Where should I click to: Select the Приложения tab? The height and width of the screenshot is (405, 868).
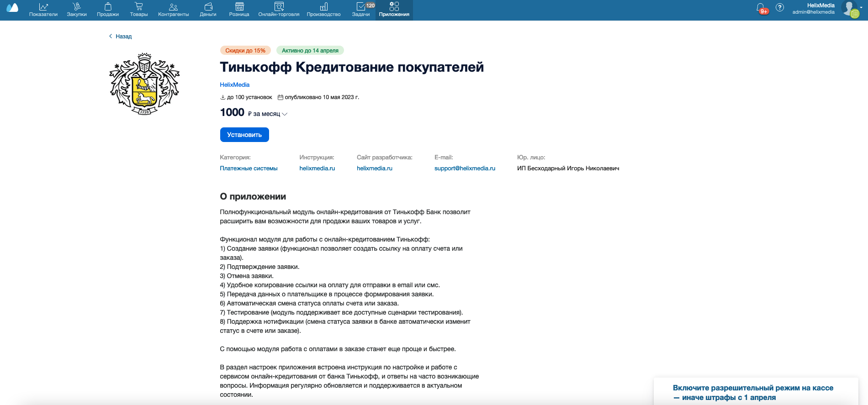click(394, 10)
